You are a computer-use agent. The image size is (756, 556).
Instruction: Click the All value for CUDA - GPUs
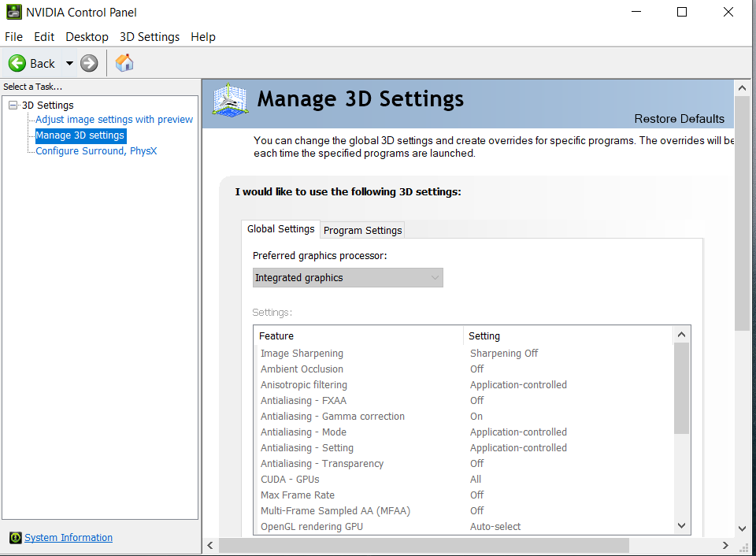click(476, 480)
